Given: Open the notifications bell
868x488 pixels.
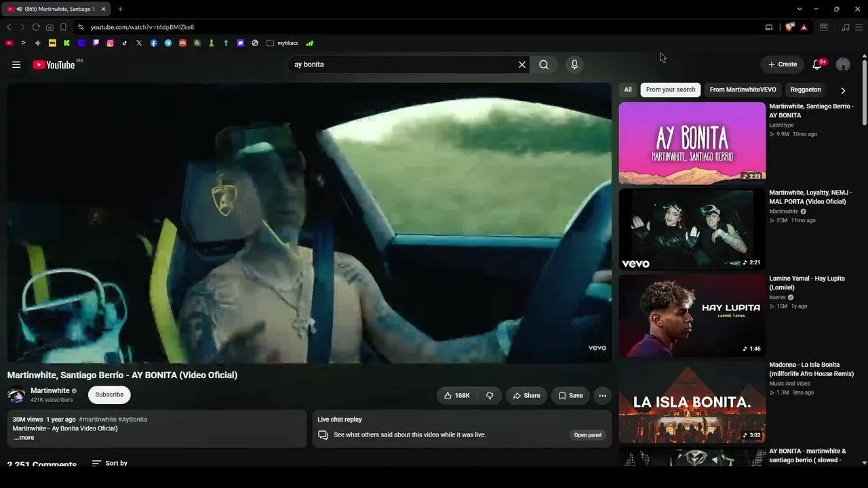Looking at the screenshot, I should click(818, 64).
